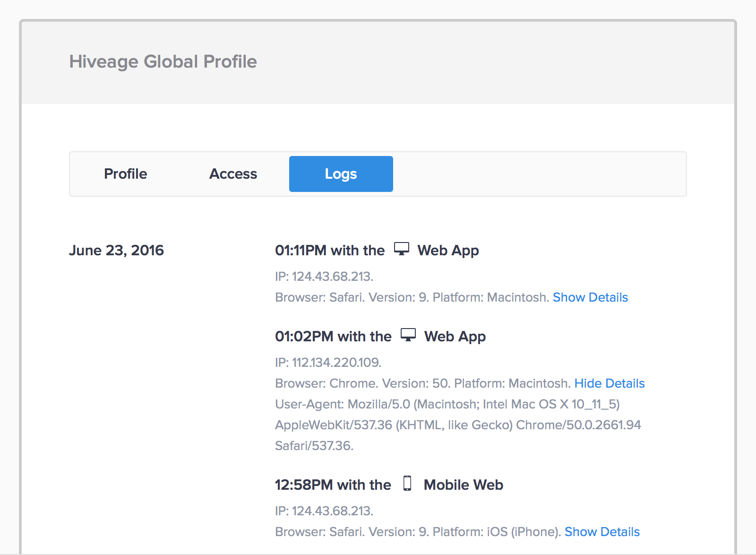The height and width of the screenshot is (555, 756).
Task: Show Details for the 01:11PM Safari login
Action: point(590,297)
